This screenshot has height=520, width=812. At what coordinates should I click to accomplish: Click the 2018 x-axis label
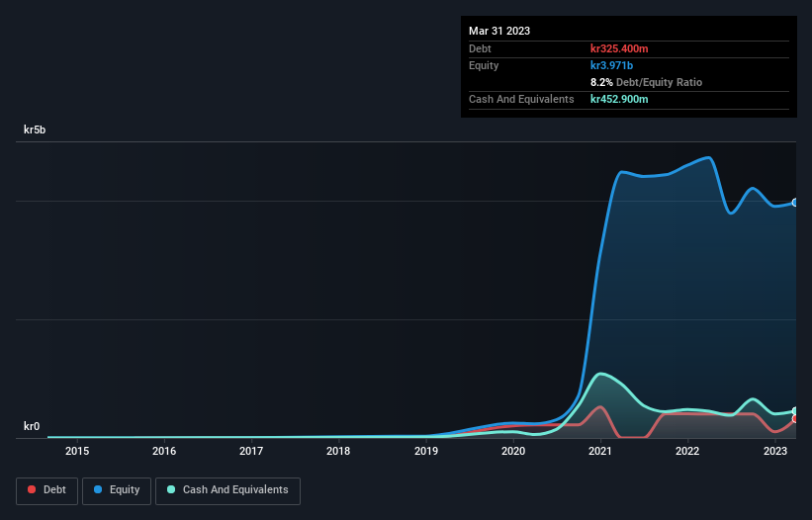coord(338,451)
